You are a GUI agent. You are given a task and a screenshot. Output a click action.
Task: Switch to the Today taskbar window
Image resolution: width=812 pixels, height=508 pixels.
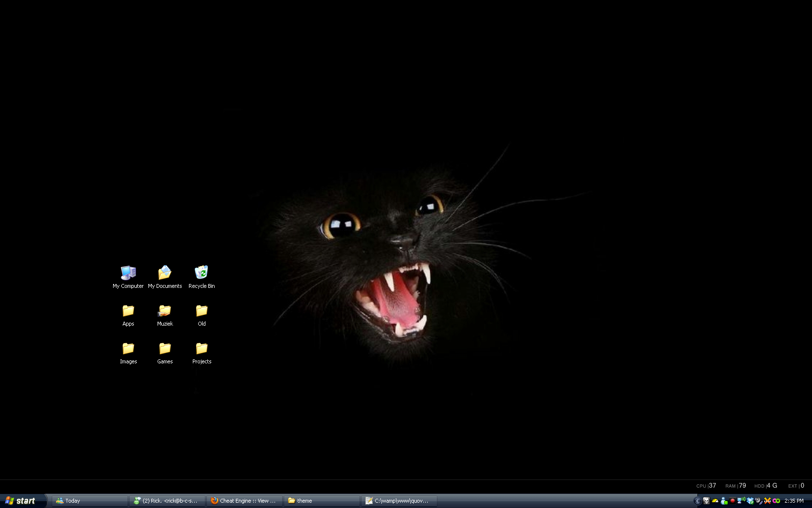(90, 501)
